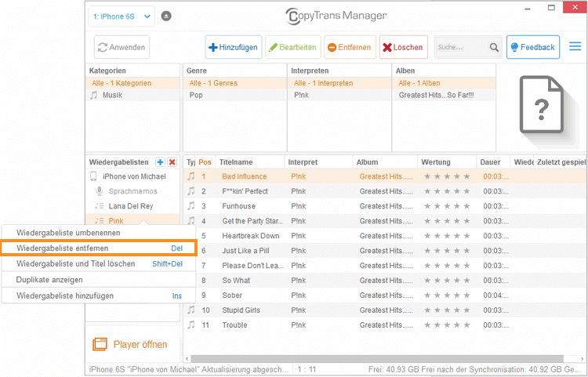Sort by the Titelname column header
The height and width of the screenshot is (377, 588).
click(x=250, y=162)
